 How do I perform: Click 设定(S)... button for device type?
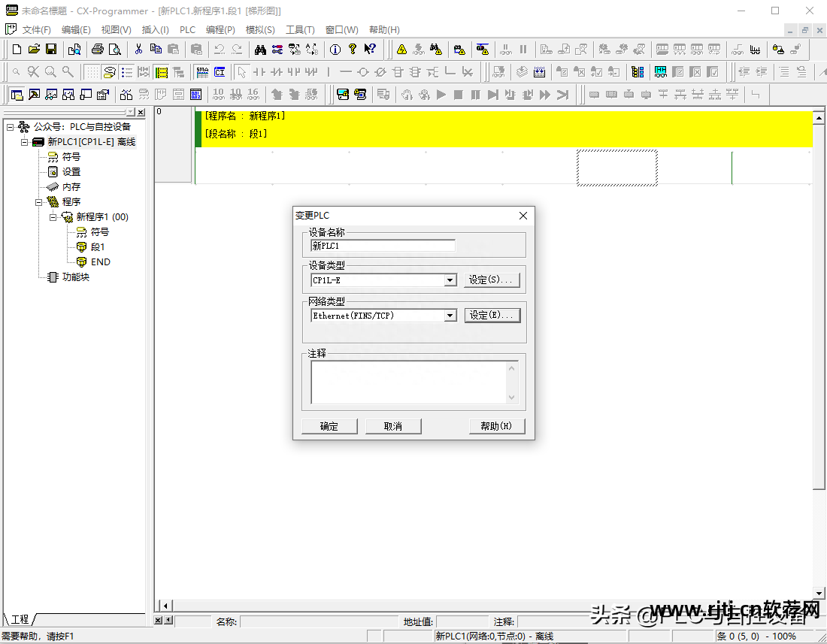(492, 280)
